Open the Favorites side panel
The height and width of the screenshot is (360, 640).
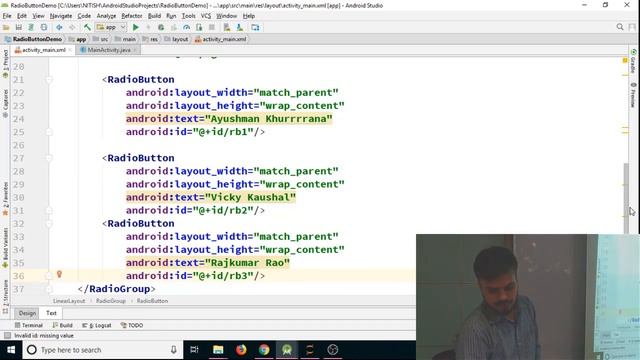coord(5,198)
